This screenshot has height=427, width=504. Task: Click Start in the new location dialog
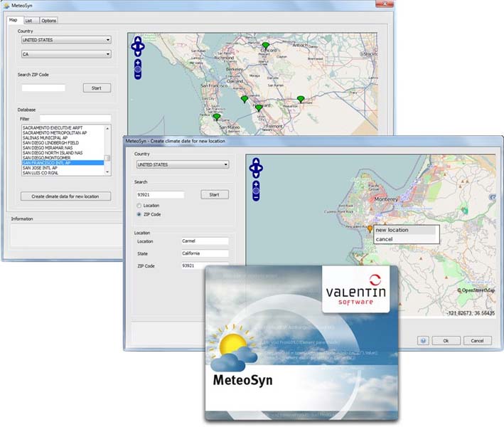point(215,195)
